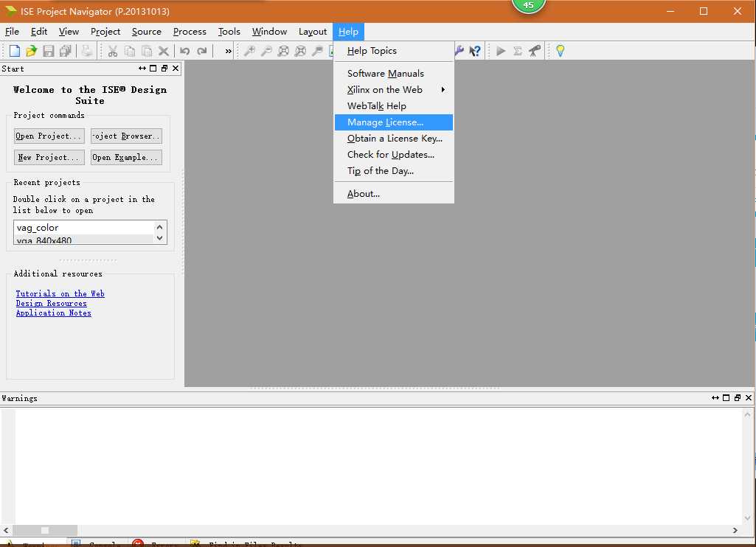Image resolution: width=756 pixels, height=547 pixels.
Task: Open the Window menu
Action: pyautogui.click(x=269, y=31)
